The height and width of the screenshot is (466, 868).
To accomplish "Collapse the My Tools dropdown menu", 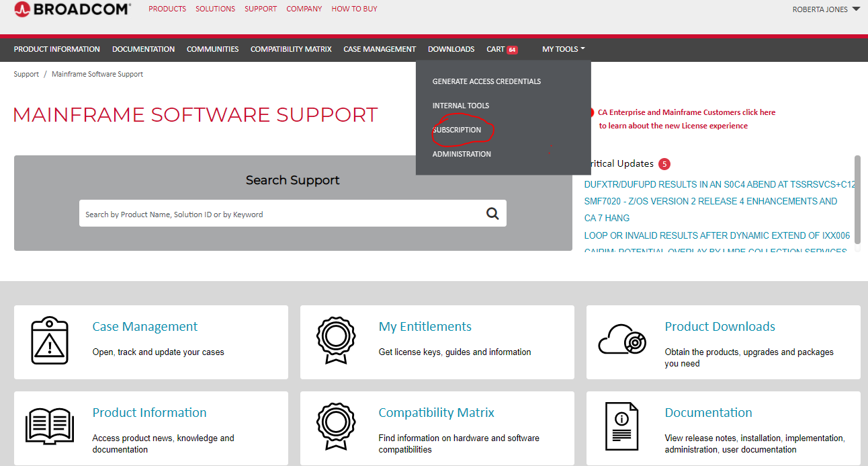I will click(x=563, y=49).
